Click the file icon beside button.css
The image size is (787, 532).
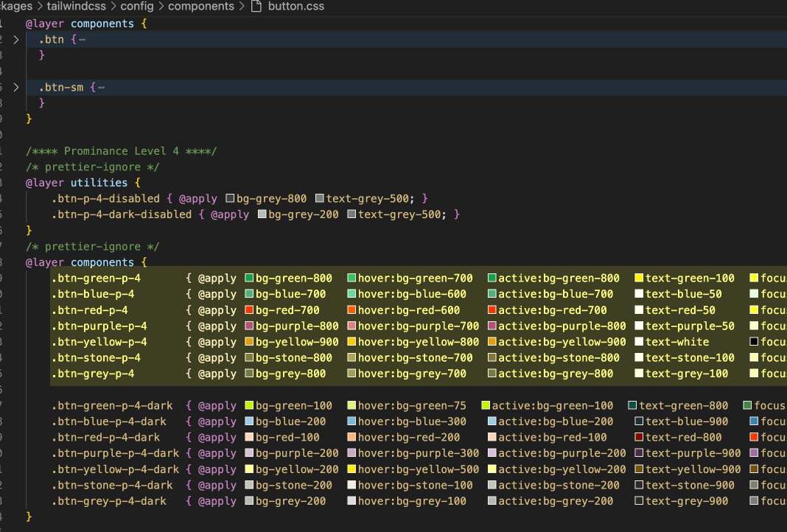tap(256, 7)
